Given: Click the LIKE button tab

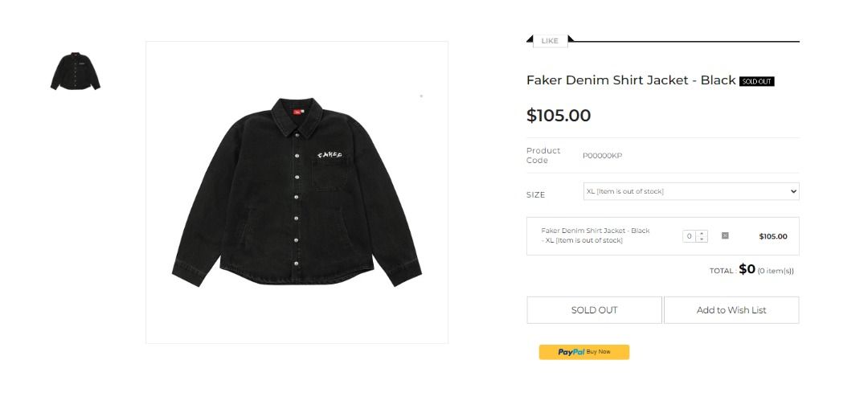Looking at the screenshot, I should click(550, 41).
